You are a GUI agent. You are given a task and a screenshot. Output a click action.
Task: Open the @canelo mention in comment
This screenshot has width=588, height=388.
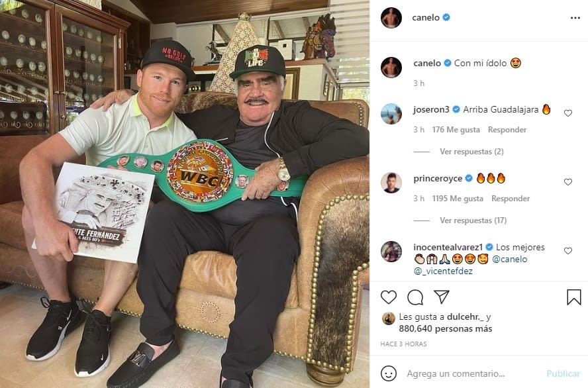[510, 259]
